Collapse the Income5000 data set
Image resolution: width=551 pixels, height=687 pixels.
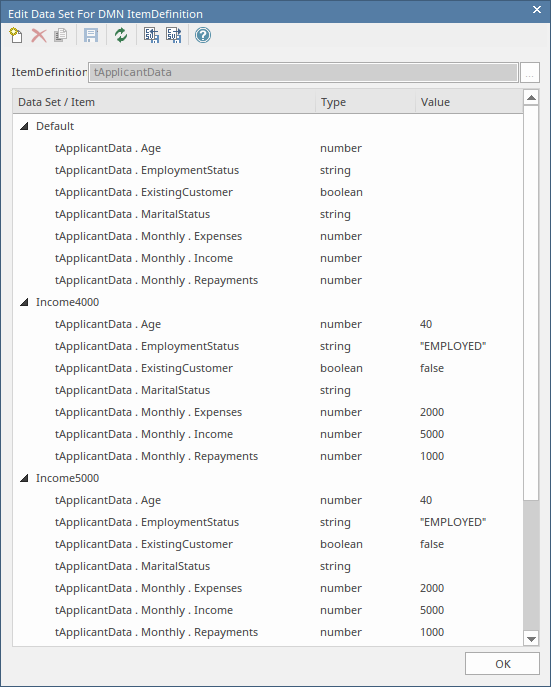click(25, 478)
